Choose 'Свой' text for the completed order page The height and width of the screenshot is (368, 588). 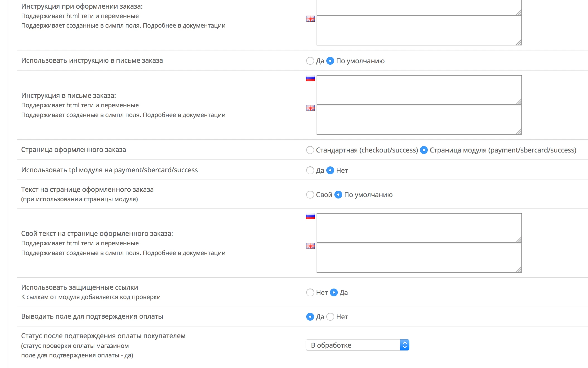point(310,195)
